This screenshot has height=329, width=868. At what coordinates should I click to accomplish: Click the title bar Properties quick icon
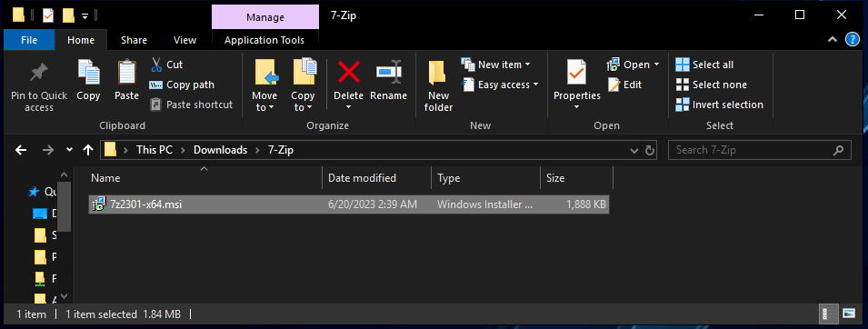coord(48,15)
